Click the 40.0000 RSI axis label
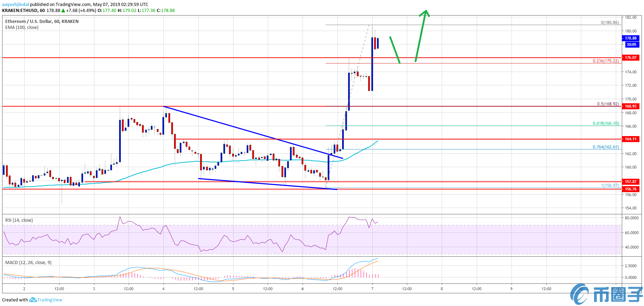644x306 pixels. [632, 247]
